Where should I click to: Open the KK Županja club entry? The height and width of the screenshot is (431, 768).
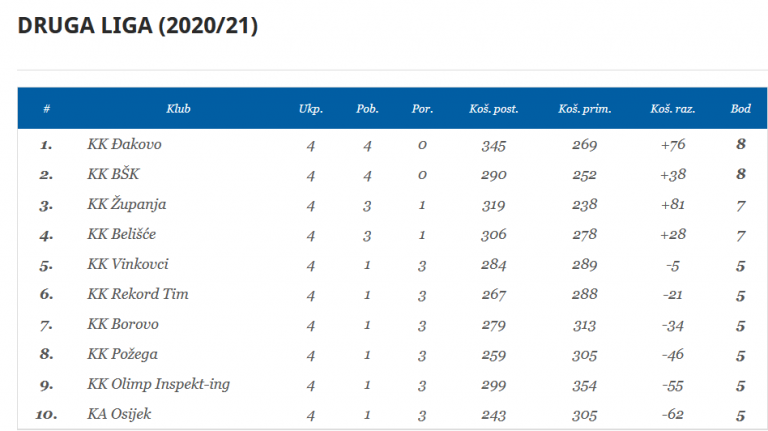[126, 204]
